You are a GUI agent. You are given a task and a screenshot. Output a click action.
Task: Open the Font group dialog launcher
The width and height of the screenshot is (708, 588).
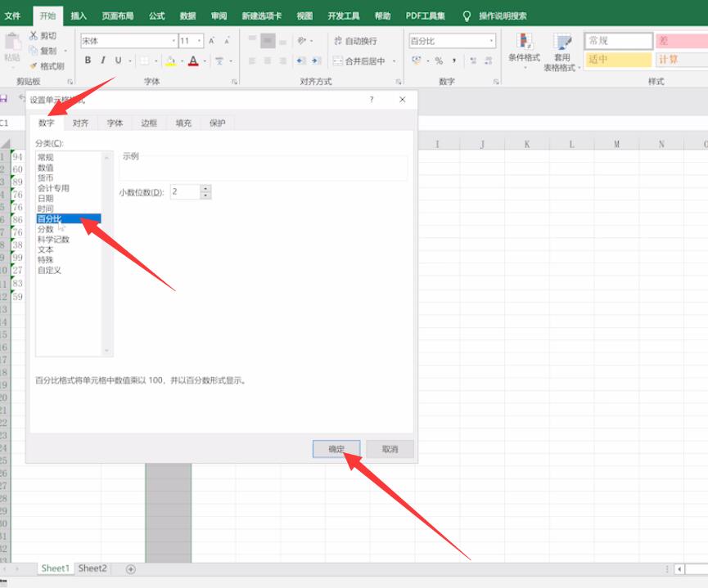point(234,82)
